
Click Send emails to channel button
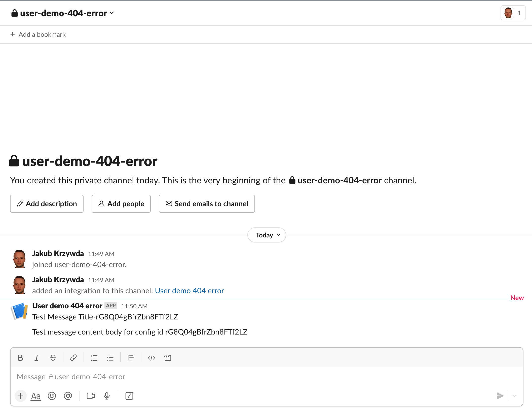[x=207, y=203]
